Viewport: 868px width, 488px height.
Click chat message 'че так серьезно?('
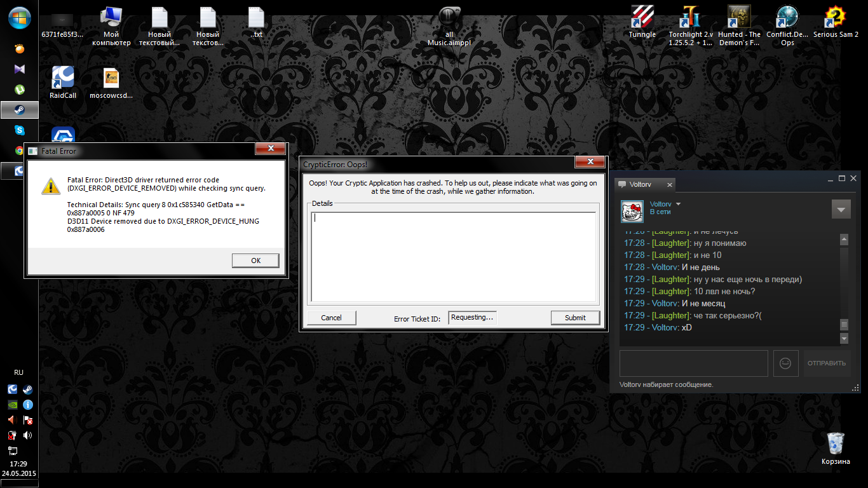click(728, 315)
